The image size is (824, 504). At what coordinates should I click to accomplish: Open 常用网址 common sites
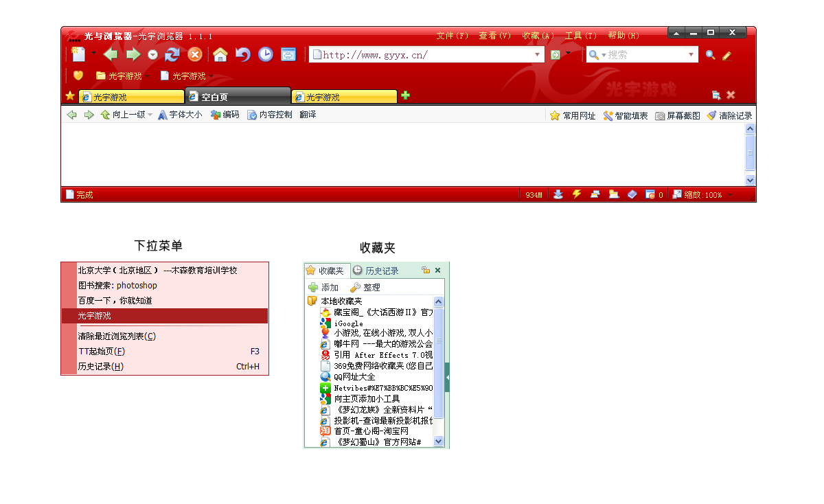point(573,116)
